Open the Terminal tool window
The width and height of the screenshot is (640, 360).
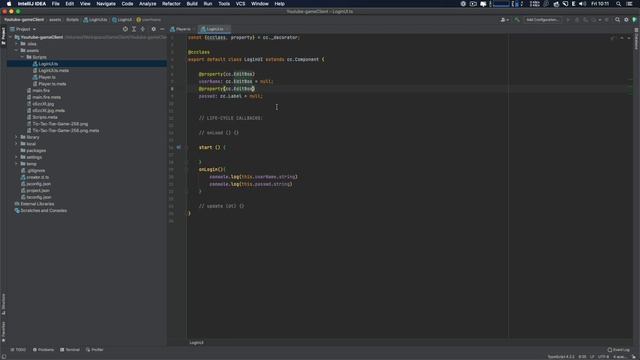(x=70, y=350)
